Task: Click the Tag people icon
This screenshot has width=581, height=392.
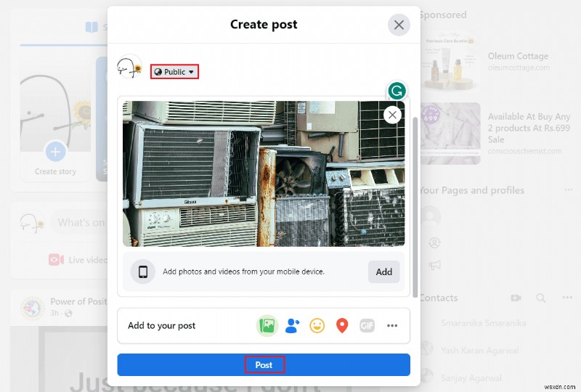Action: [x=292, y=326]
